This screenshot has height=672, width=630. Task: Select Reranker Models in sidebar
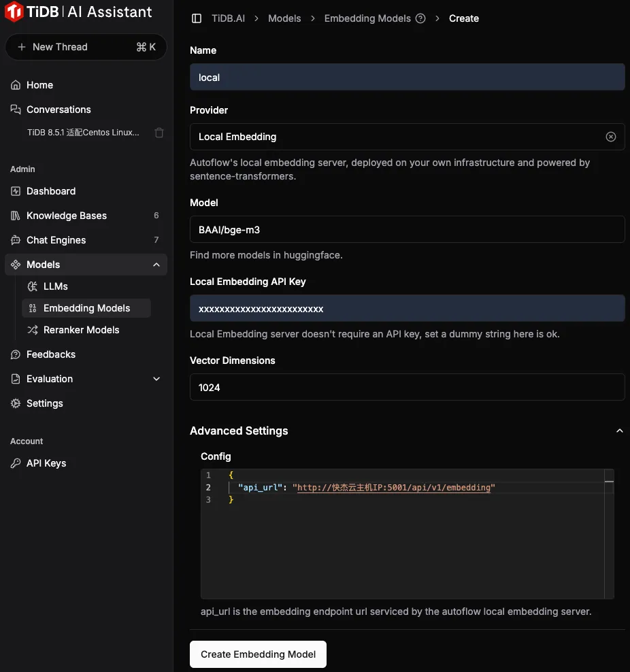(81, 330)
